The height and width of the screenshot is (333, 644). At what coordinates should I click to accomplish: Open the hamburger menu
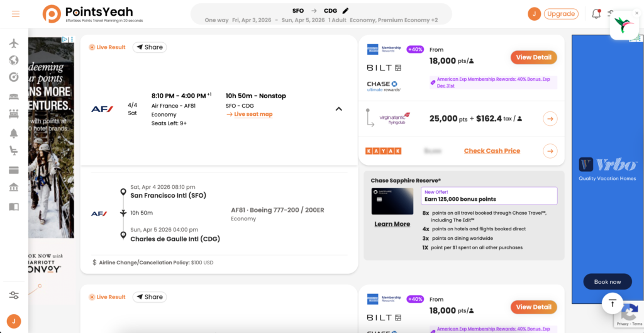[x=16, y=14]
